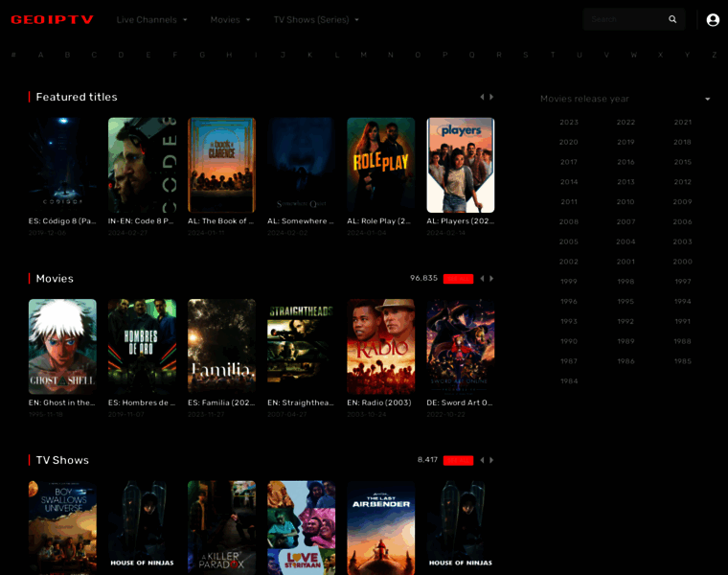Click the GEOIPTV logo
Image resolution: width=728 pixels, height=575 pixels.
pos(52,19)
